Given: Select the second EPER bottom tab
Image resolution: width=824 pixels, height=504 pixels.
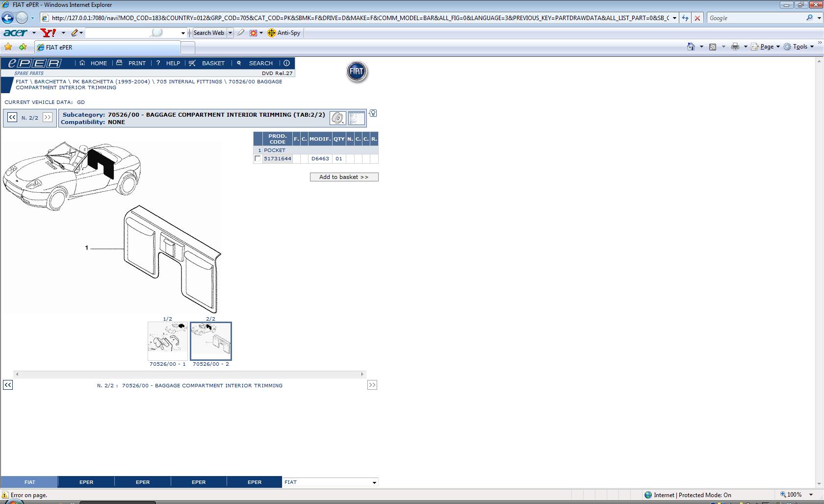Looking at the screenshot, I should pyautogui.click(x=143, y=482).
